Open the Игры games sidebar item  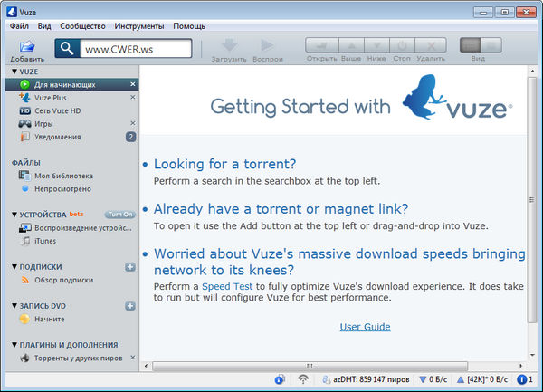point(44,123)
